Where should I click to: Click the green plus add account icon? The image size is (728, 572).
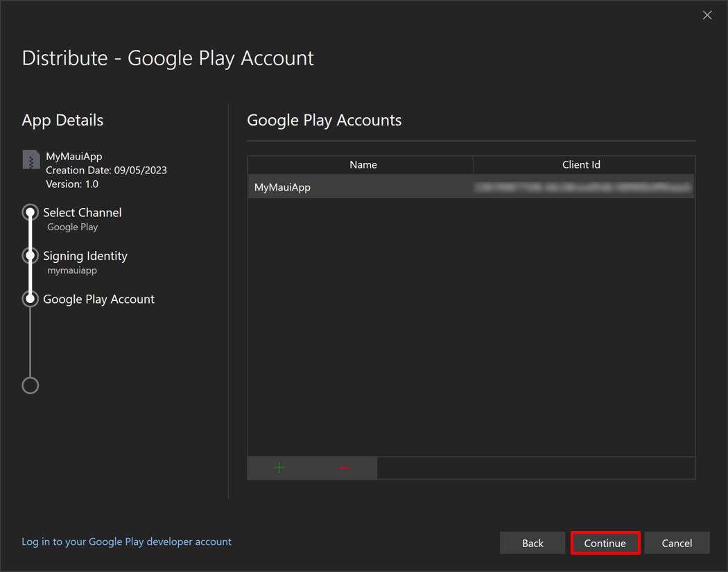279,467
